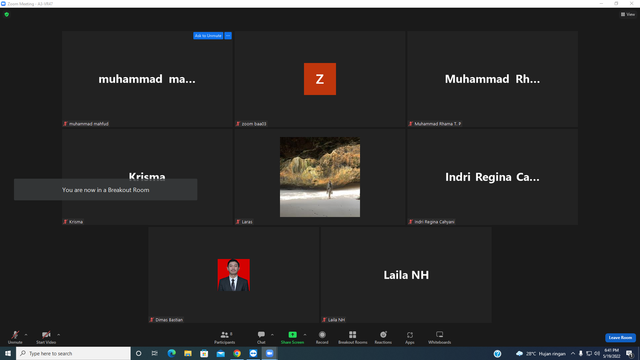The width and height of the screenshot is (640, 360).
Task: Check meeting encryption shield icon
Action: pyautogui.click(x=7, y=14)
